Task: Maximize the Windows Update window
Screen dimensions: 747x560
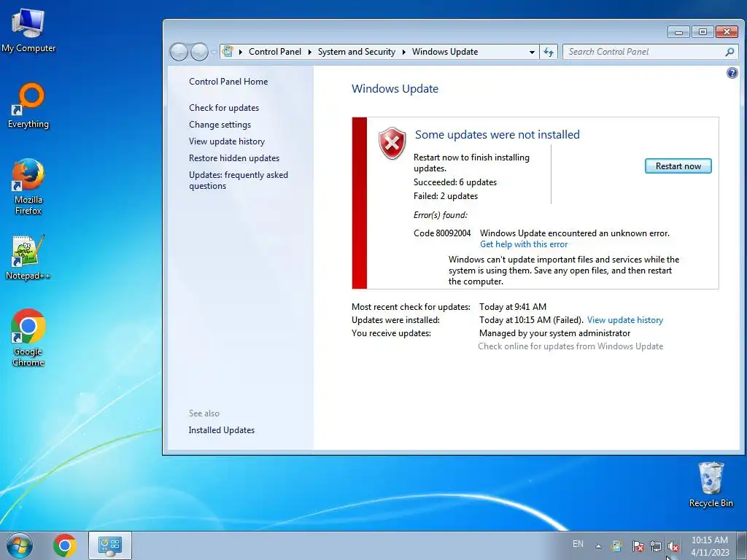Action: pyautogui.click(x=703, y=32)
